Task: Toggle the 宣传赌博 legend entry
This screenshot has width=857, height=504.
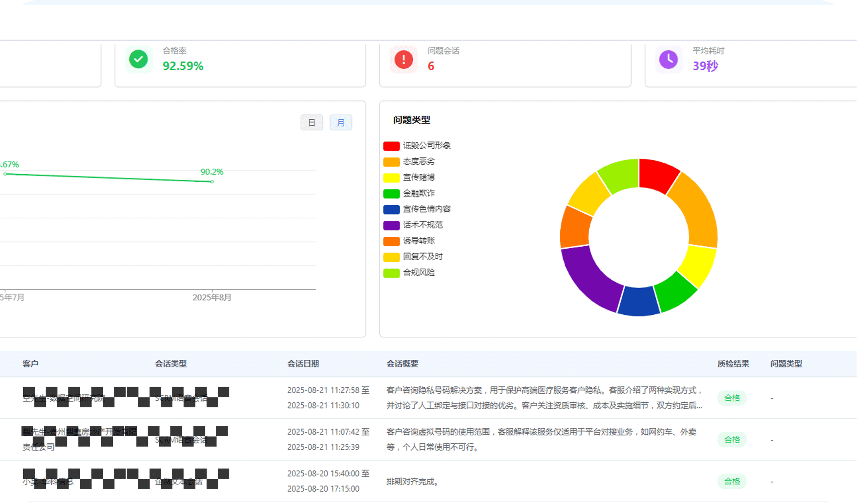Action: (x=419, y=178)
